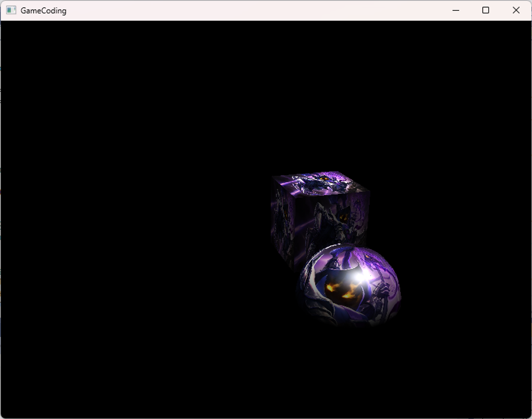The width and height of the screenshot is (532, 419).
Task: Close the GameCoding window
Action: click(x=516, y=10)
